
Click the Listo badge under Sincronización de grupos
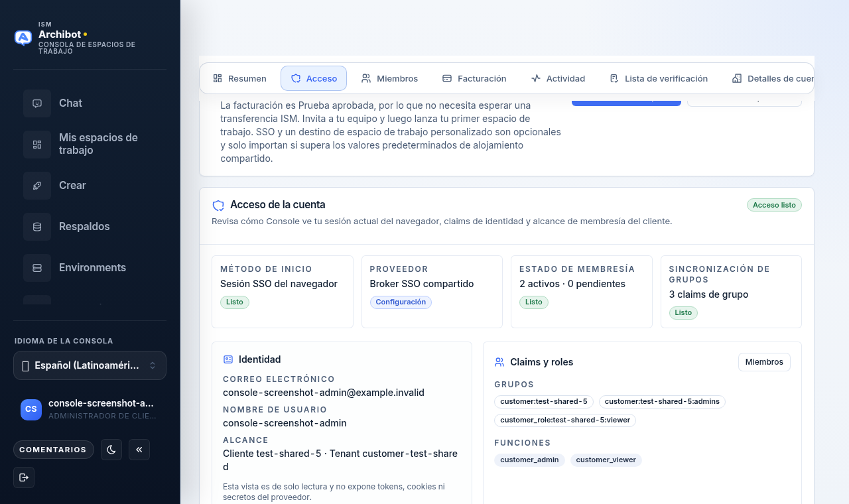coord(683,312)
